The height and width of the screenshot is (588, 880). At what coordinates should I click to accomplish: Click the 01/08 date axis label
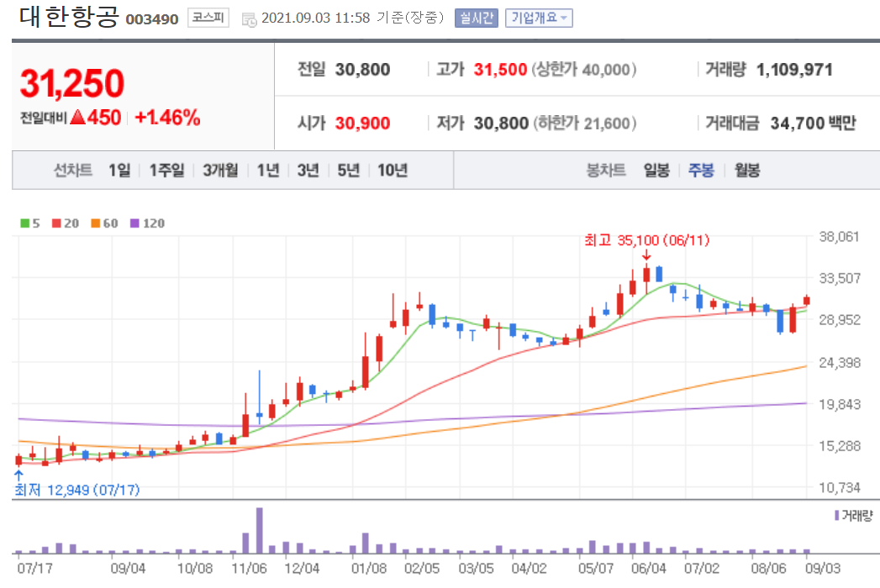click(x=369, y=569)
